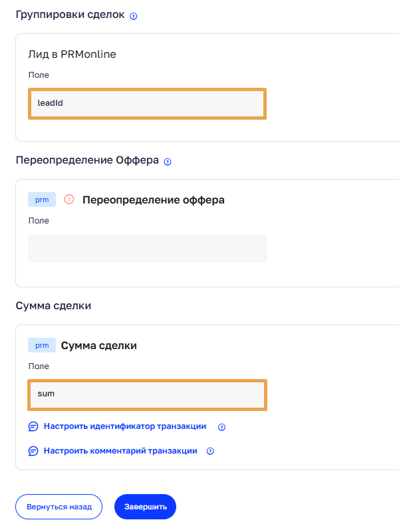Click the empty Переопределение оффера field

(x=147, y=248)
